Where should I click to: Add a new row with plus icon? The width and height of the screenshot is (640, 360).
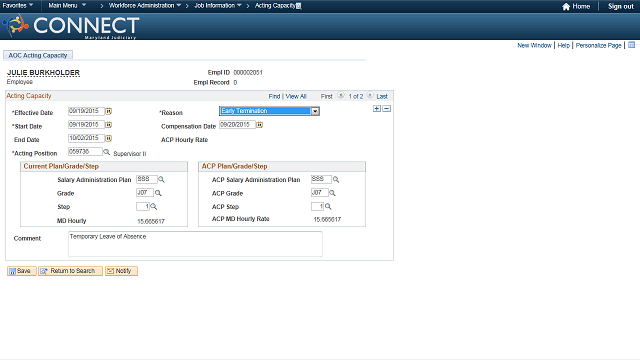pos(377,109)
